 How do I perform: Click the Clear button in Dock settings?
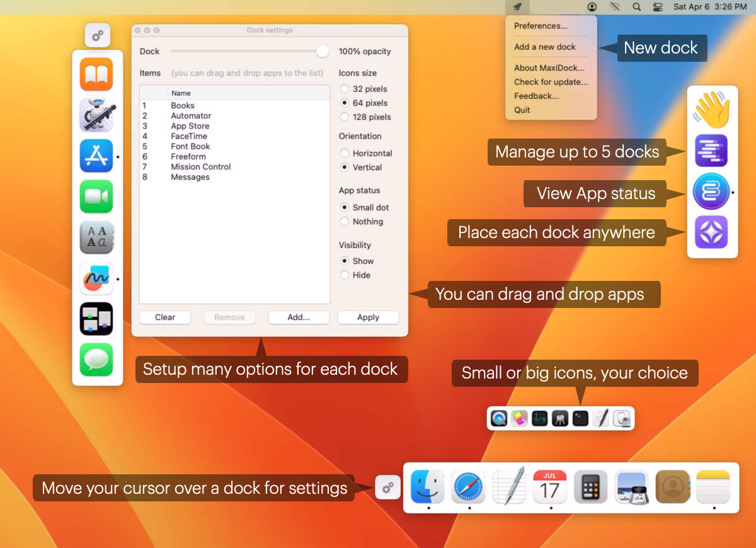(165, 317)
